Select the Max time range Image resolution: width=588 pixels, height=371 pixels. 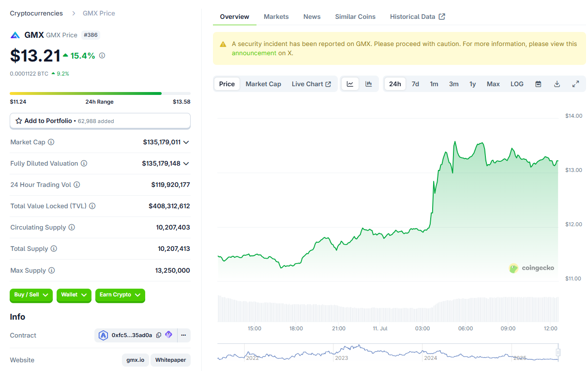[x=493, y=84]
